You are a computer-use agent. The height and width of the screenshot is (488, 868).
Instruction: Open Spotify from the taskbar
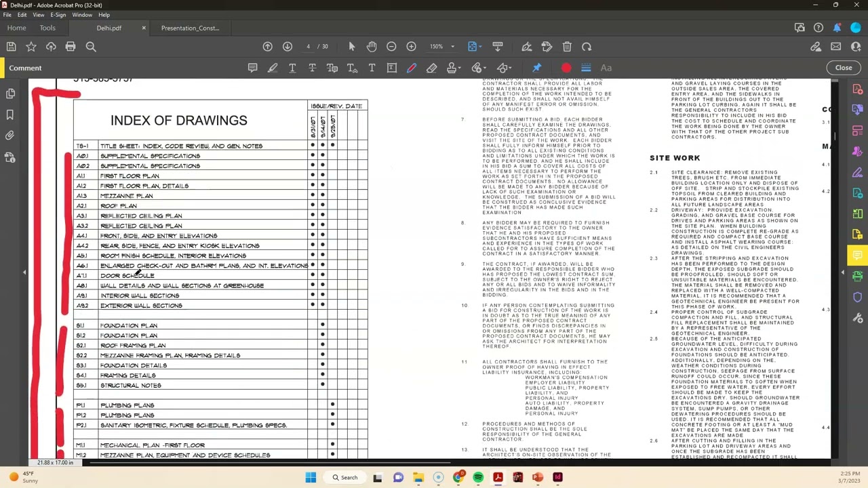point(478,477)
